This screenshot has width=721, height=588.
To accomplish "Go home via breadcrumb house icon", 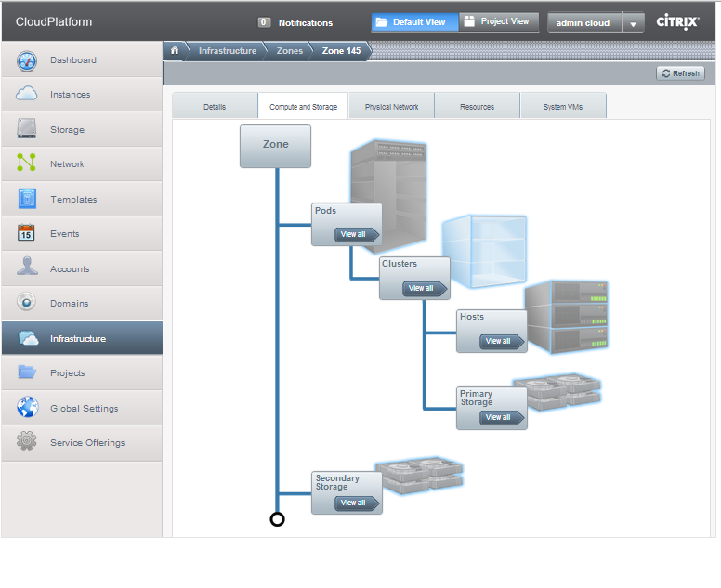I will tap(174, 51).
